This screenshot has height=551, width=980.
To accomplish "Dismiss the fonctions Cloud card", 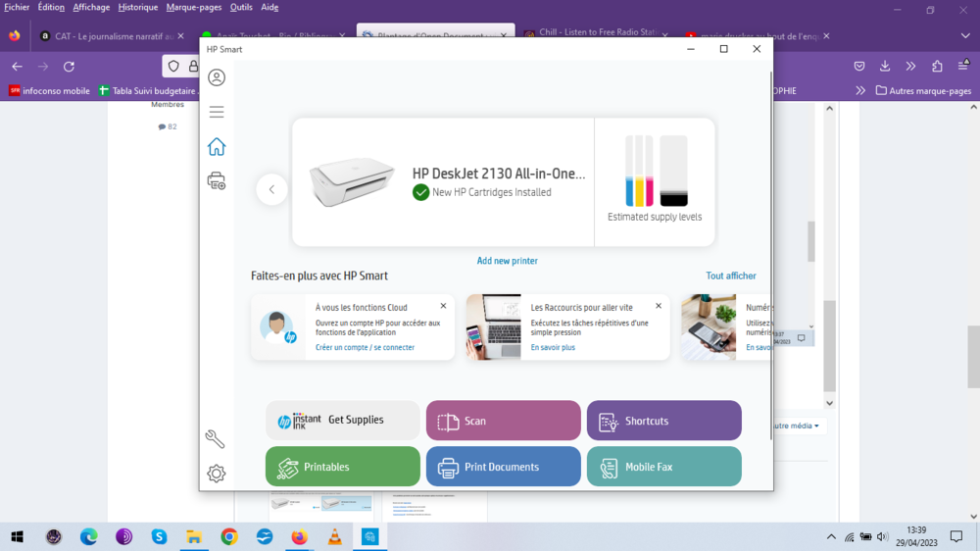I will (443, 306).
